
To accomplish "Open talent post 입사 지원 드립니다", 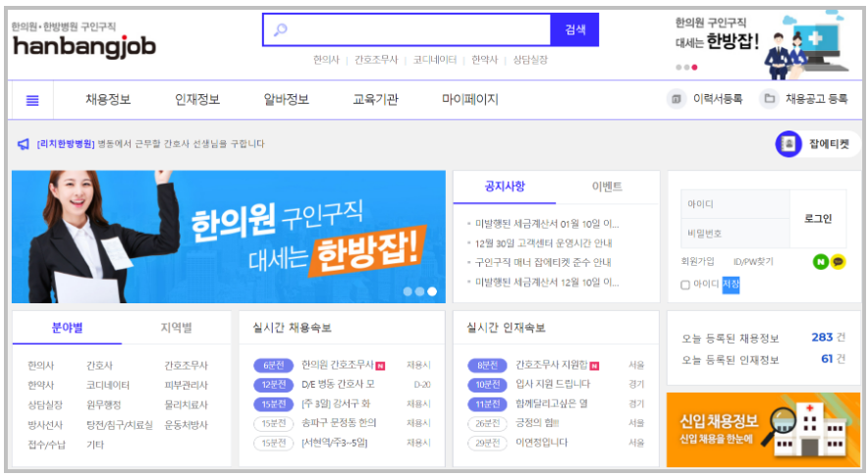I will 553,384.
